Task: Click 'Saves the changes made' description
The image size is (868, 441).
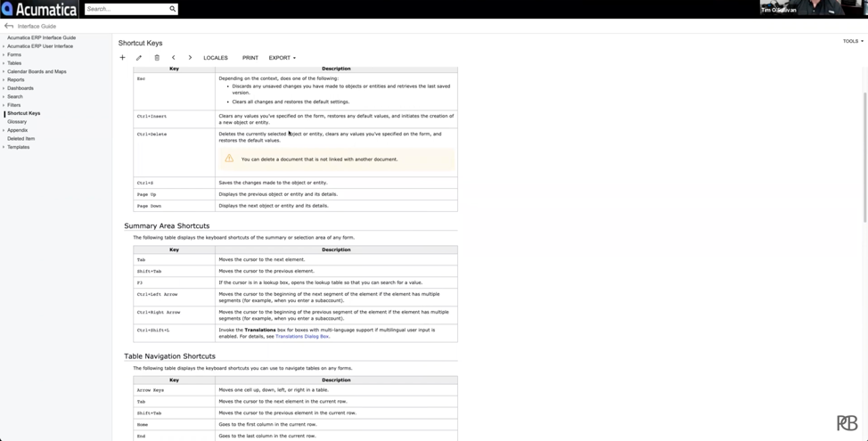Action: (x=273, y=183)
